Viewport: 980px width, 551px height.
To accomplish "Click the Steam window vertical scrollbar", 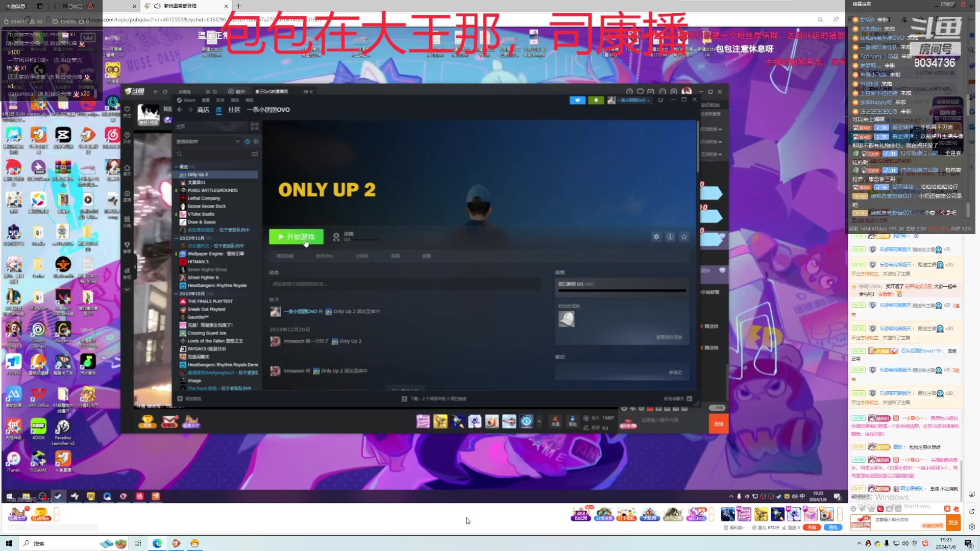I will tap(698, 148).
